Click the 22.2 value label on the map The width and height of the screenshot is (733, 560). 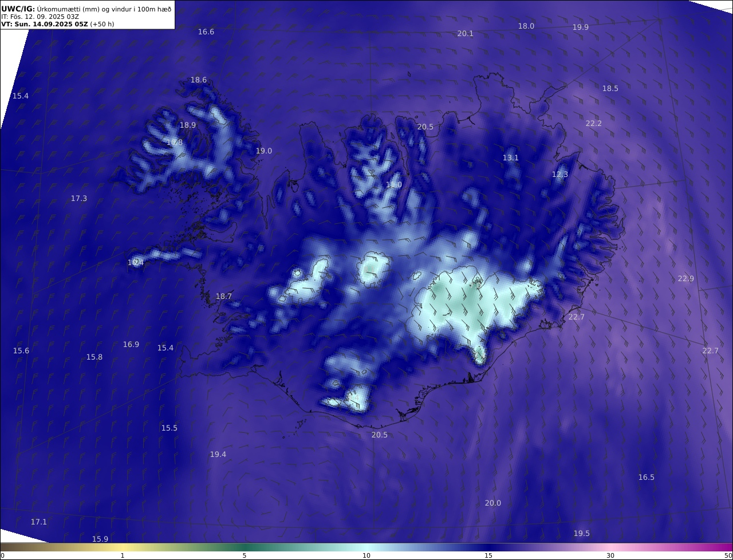click(x=594, y=124)
